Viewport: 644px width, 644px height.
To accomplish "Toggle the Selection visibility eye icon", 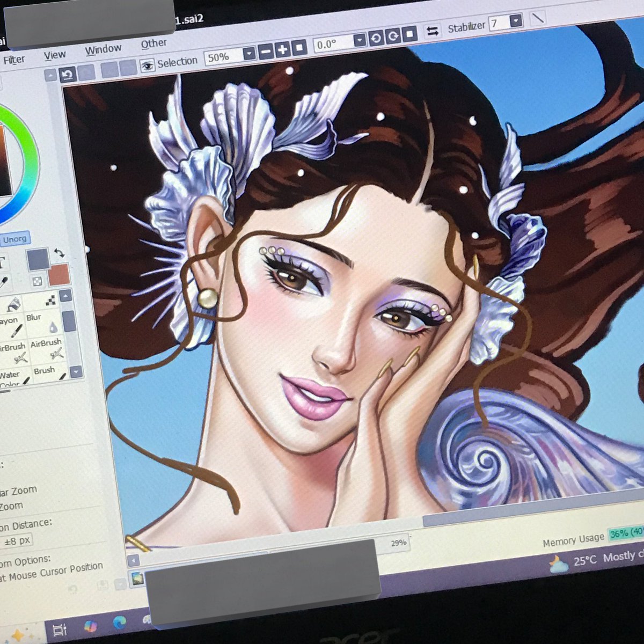I will pos(147,66).
